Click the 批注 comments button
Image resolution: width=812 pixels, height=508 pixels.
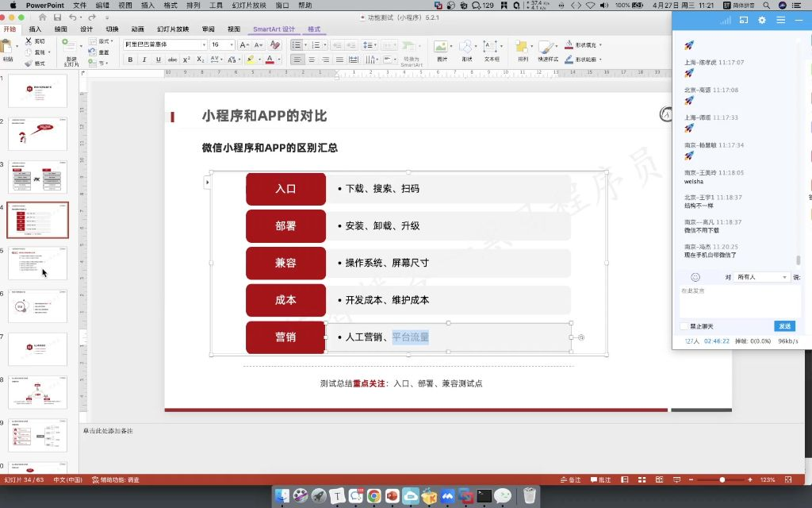coord(601,480)
